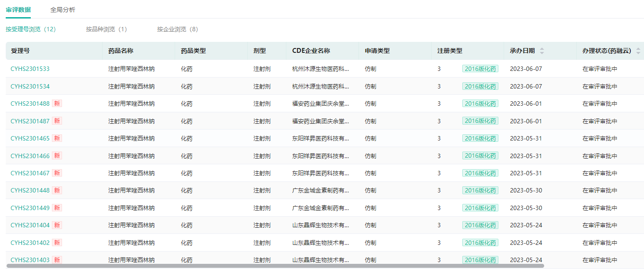Click 2016版化药 tag in CYHS2301533 row
This screenshot has width=644, height=270.
[480, 69]
